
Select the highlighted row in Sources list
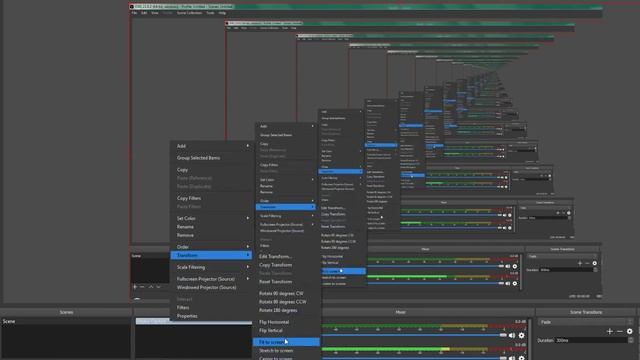(x=193, y=321)
